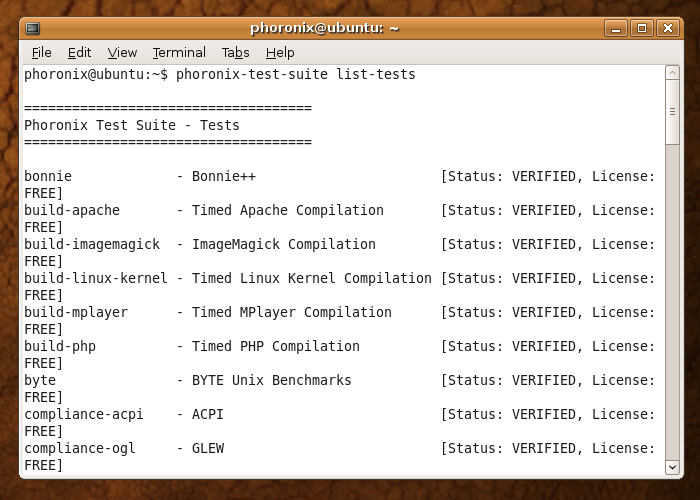Click the scrollbar down arrow
Screen dimensions: 700x500
[672, 467]
